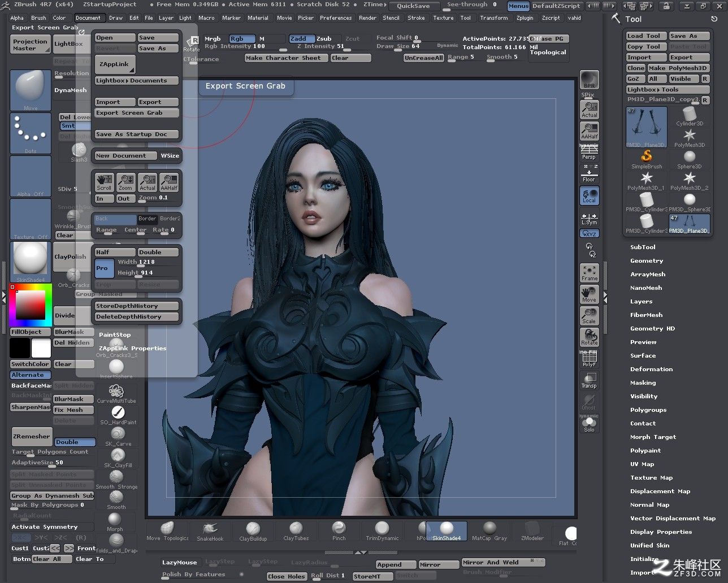This screenshot has height=583, width=728.
Task: Open the Dots stroke selector
Action: pos(31,133)
